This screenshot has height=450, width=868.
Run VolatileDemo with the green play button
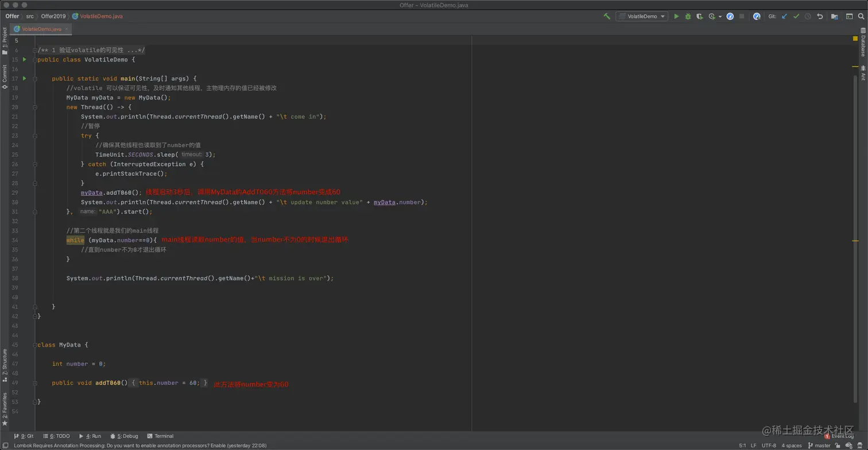(676, 16)
